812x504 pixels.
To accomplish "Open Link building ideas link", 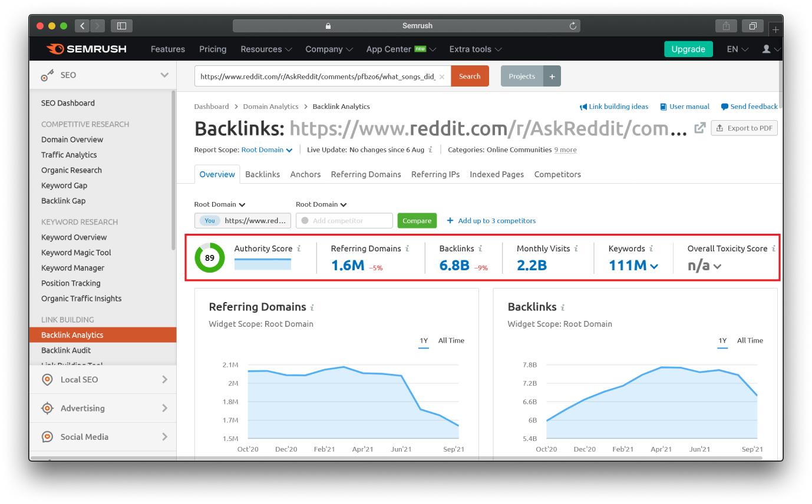I will (x=614, y=107).
